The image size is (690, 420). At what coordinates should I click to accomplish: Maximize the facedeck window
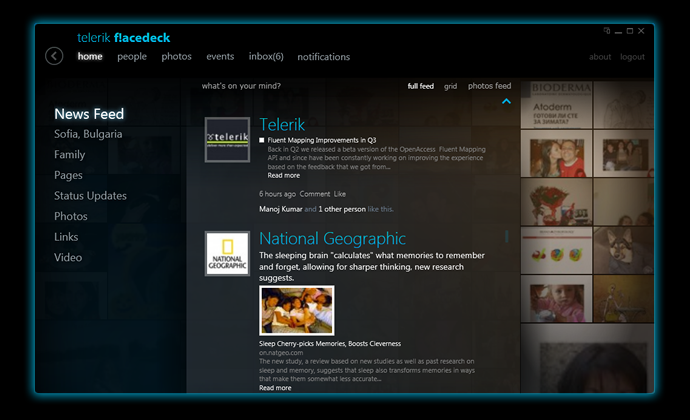(x=630, y=31)
